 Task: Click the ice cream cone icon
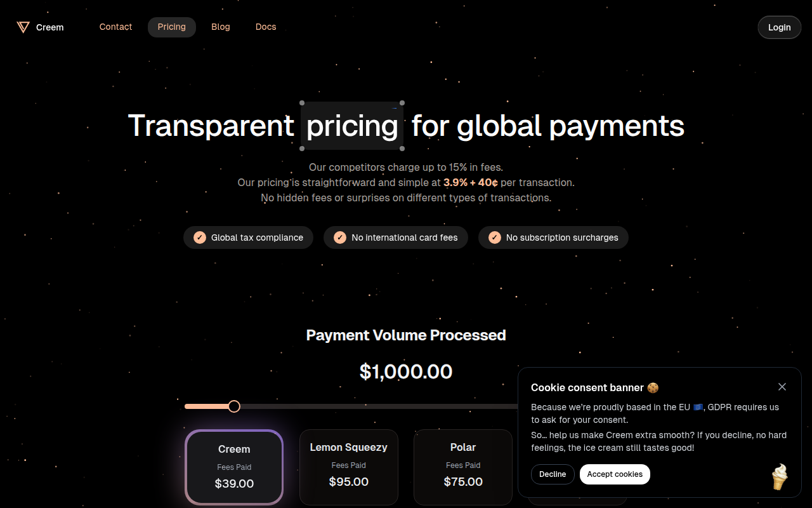(x=780, y=477)
